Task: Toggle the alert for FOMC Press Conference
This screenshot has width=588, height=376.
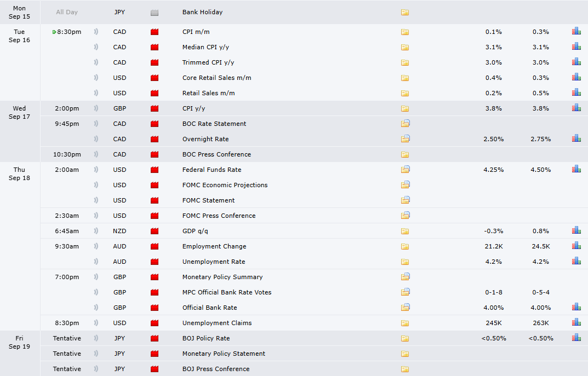Action: tap(96, 215)
